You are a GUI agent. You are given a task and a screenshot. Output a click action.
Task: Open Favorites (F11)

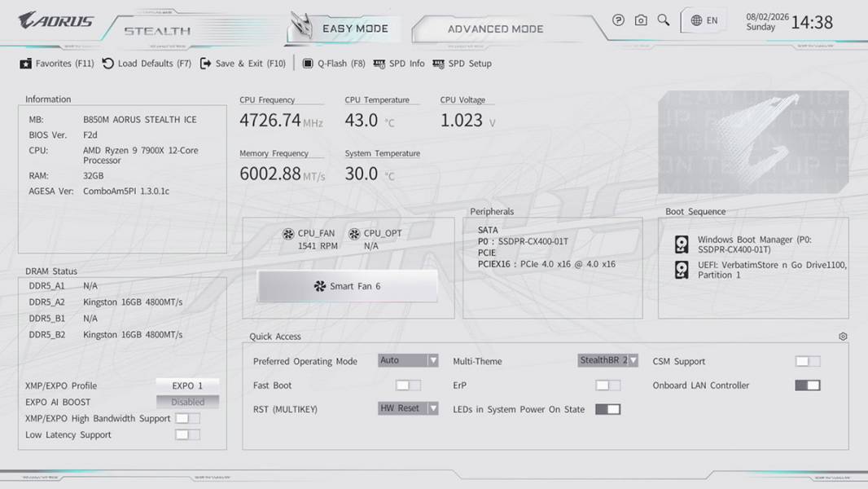coord(57,64)
